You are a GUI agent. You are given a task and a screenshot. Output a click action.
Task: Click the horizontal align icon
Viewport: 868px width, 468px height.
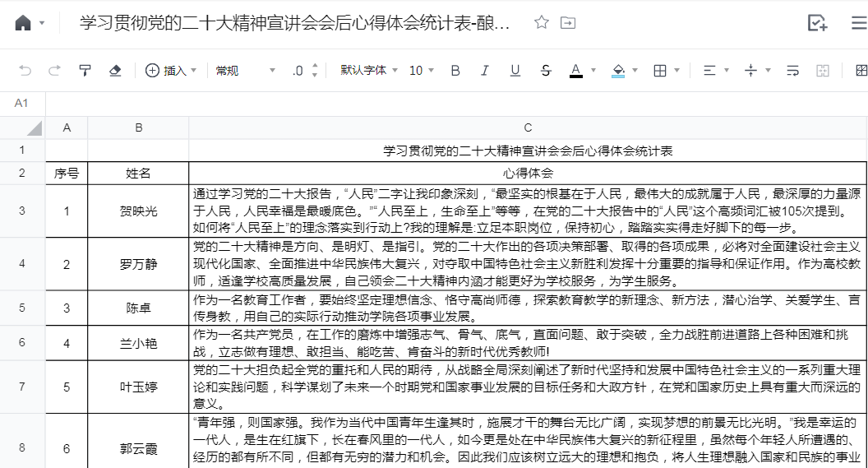[x=709, y=71]
